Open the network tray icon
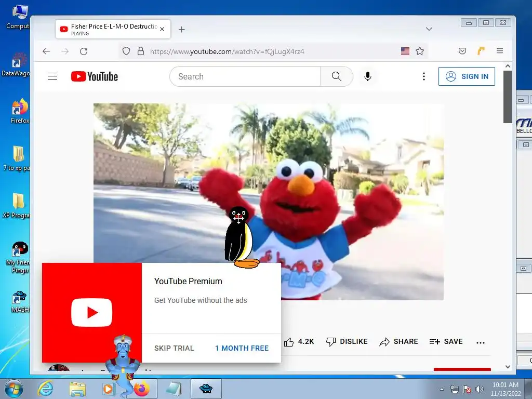Screen dimensions: 532x399 (454, 389)
